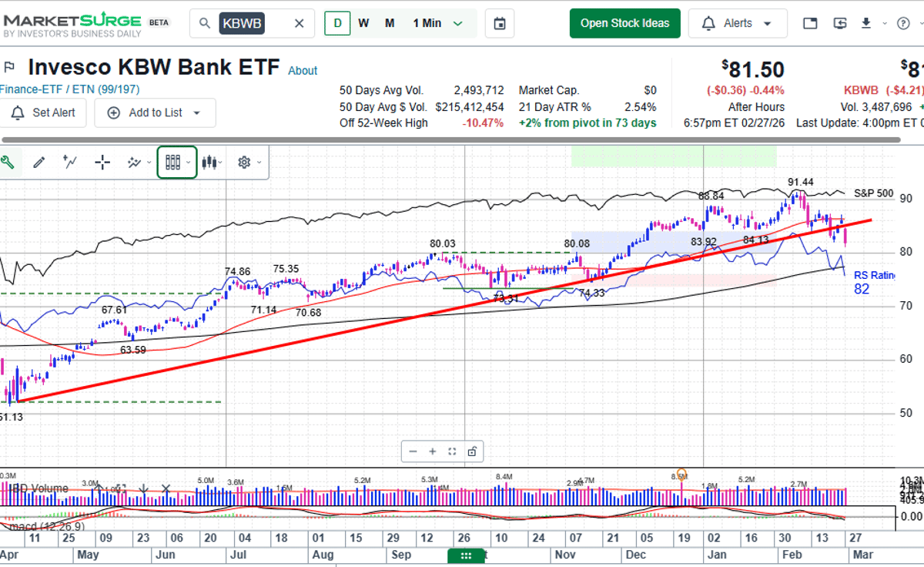
Task: Click the download icon in the top bar
Action: pos(865,23)
